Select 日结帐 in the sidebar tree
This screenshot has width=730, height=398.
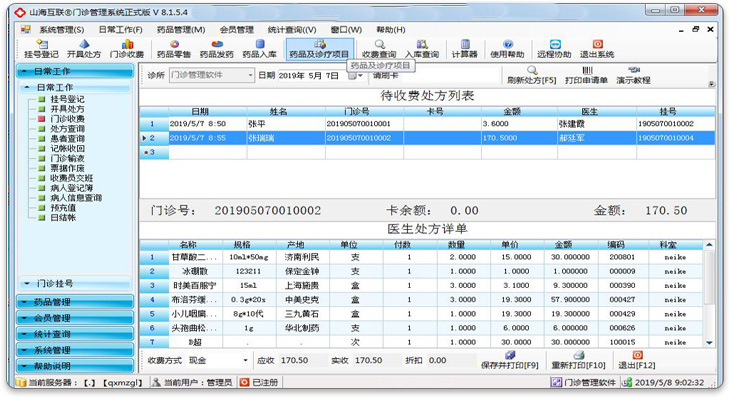tap(63, 217)
